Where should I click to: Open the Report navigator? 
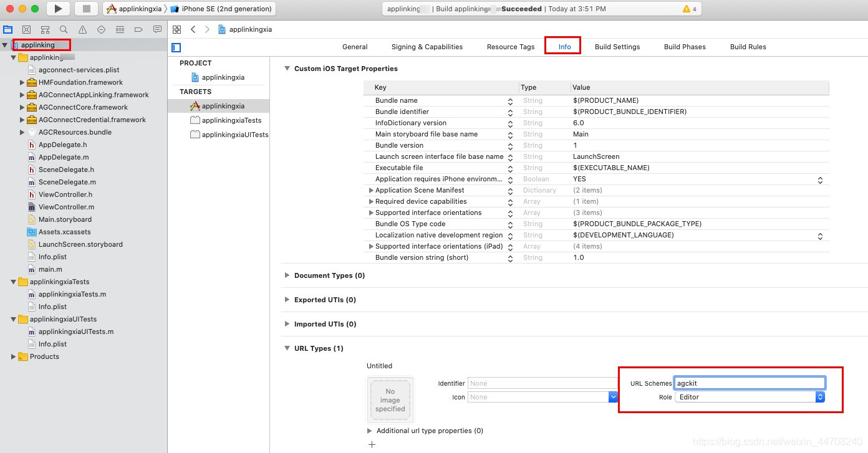[157, 29]
